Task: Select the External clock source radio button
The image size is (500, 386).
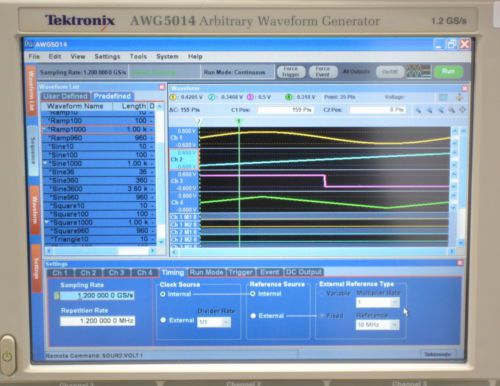Action: point(163,320)
